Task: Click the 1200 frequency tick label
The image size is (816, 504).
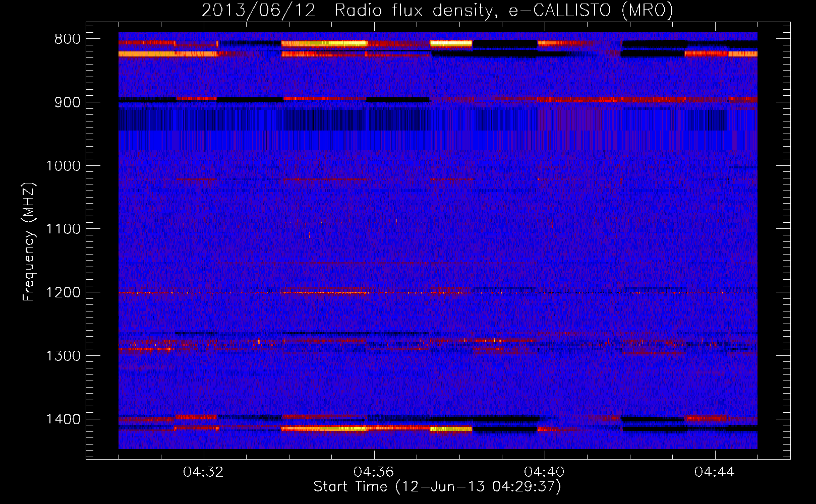Action: coord(64,293)
